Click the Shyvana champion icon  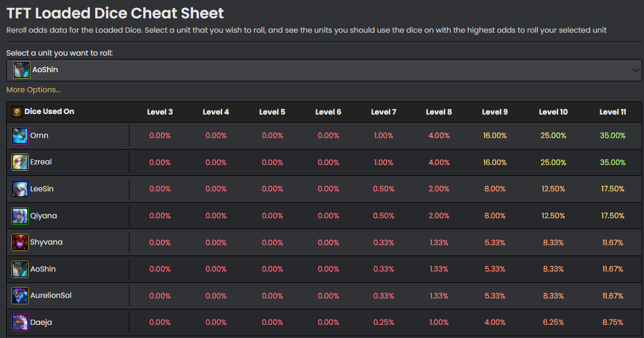point(19,242)
